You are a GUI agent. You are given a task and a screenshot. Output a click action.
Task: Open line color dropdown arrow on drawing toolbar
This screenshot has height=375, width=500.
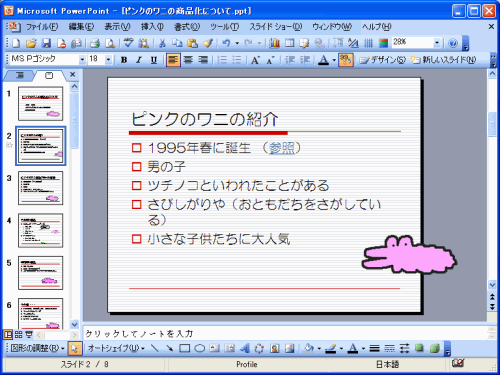coord(341,349)
